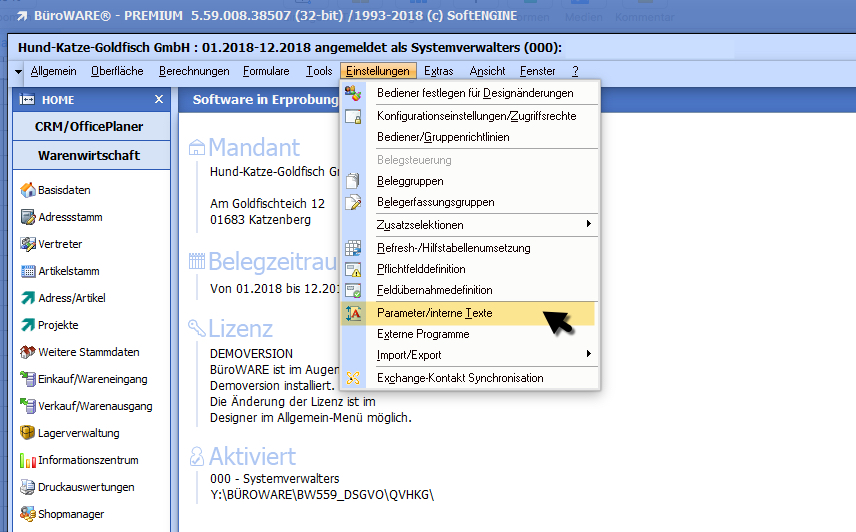The width and height of the screenshot is (856, 532).
Task: Click the Shopmanager icon
Action: pos(27,514)
